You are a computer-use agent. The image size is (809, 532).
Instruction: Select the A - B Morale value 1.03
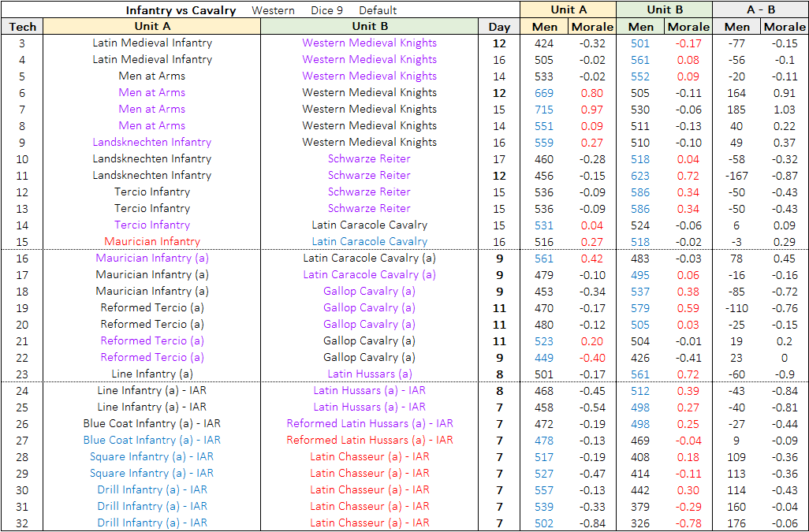(x=784, y=110)
